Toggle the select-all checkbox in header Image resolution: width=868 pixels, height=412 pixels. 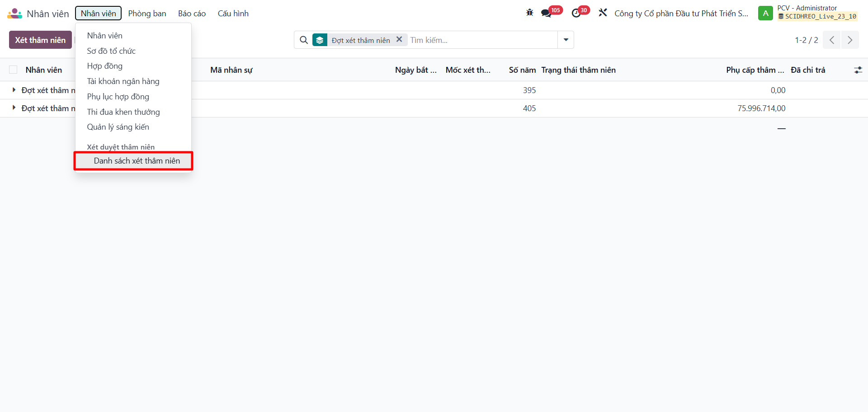coord(13,70)
